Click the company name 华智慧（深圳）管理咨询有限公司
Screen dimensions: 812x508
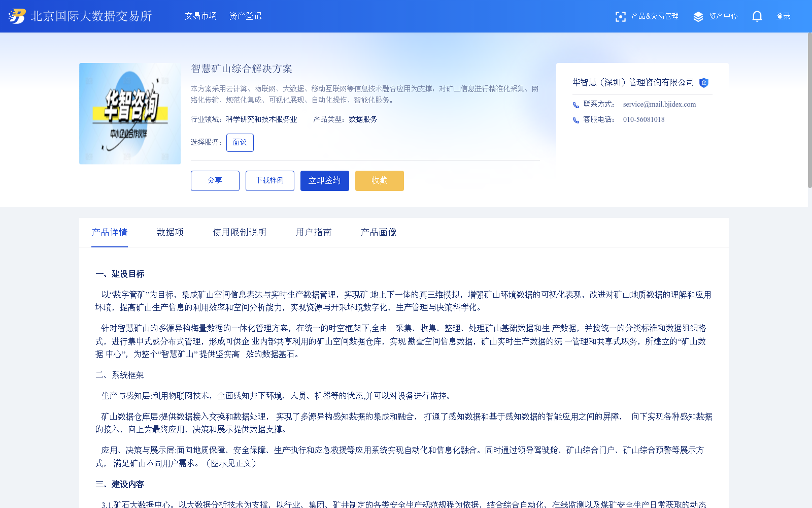coord(633,82)
